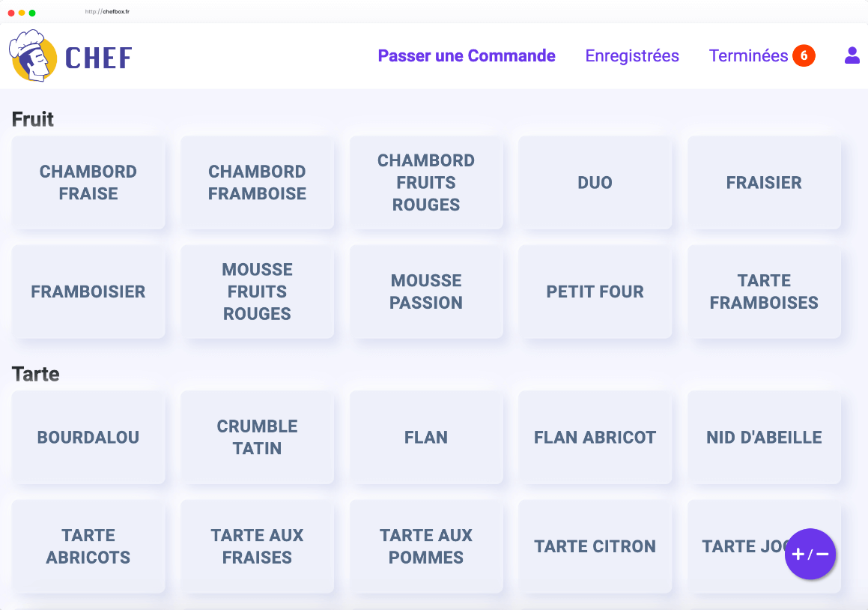Select the Chambord Fraise product

coord(88,183)
